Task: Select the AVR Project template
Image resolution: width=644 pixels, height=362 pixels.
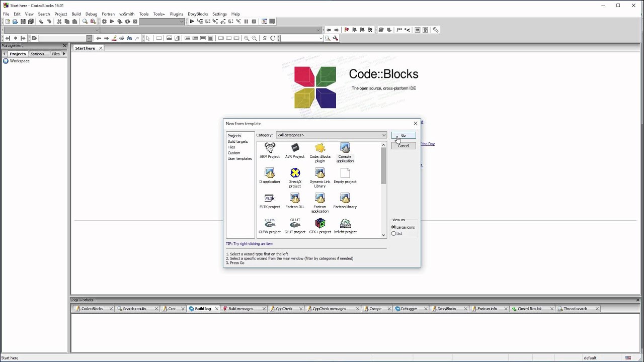Action: (x=295, y=151)
